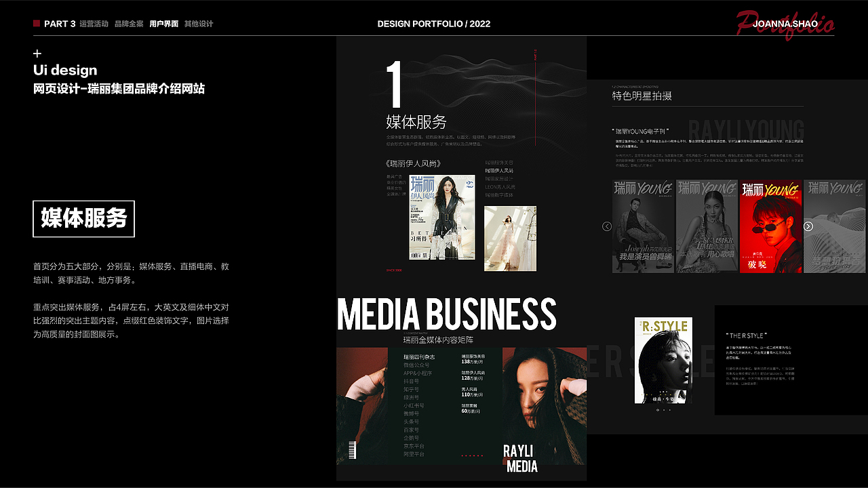Open the 瑞丽数字媒体 list entry

(x=499, y=195)
